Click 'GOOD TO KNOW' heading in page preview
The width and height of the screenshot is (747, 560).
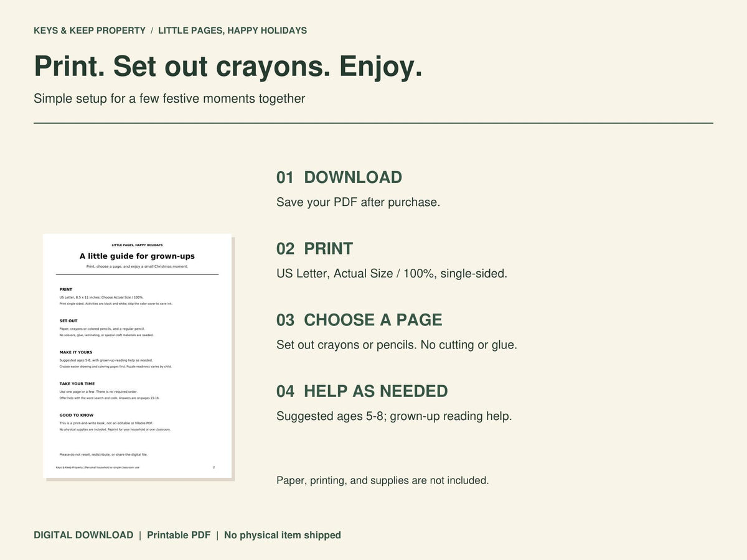coord(76,415)
